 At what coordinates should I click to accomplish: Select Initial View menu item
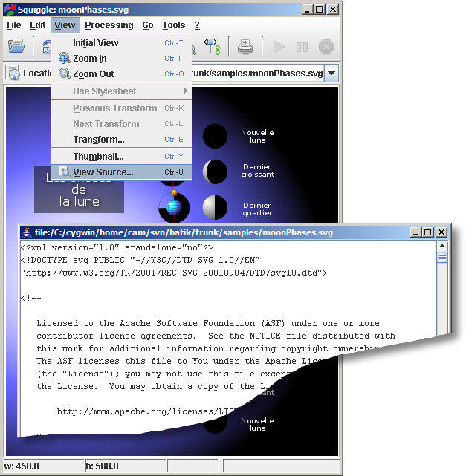point(95,43)
